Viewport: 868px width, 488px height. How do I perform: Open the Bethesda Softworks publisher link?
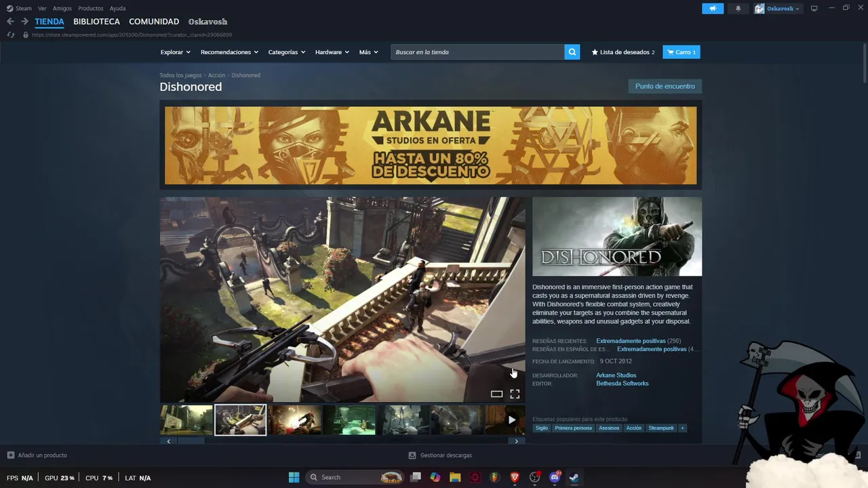[623, 384]
